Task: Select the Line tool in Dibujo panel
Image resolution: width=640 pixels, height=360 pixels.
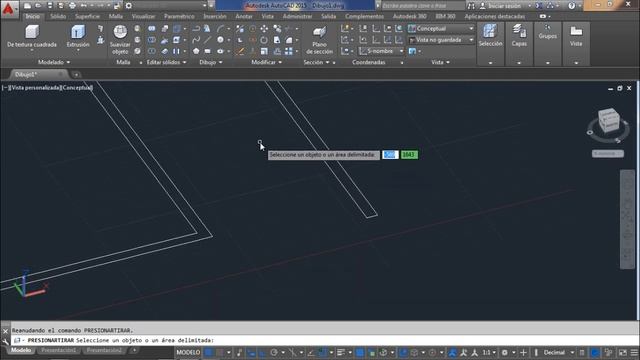Action: click(x=208, y=40)
